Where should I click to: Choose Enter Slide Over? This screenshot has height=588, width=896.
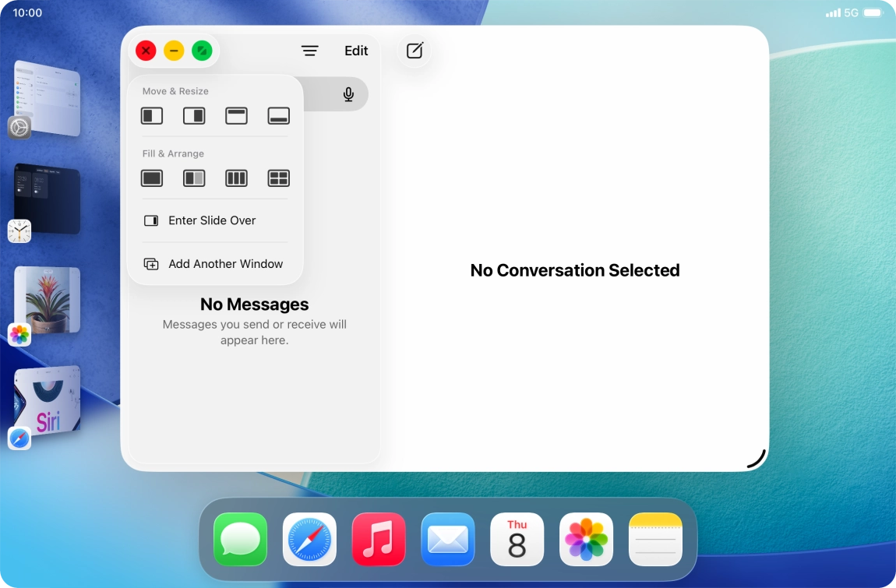[x=212, y=220]
